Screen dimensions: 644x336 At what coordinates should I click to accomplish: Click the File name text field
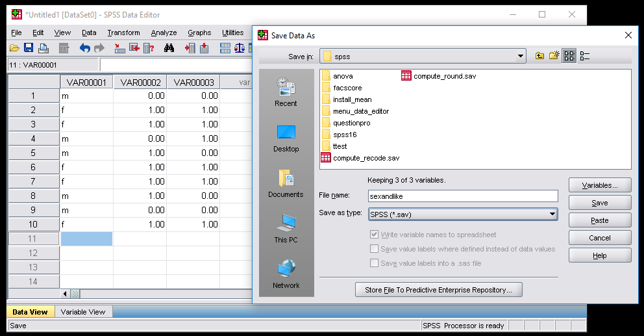[462, 196]
